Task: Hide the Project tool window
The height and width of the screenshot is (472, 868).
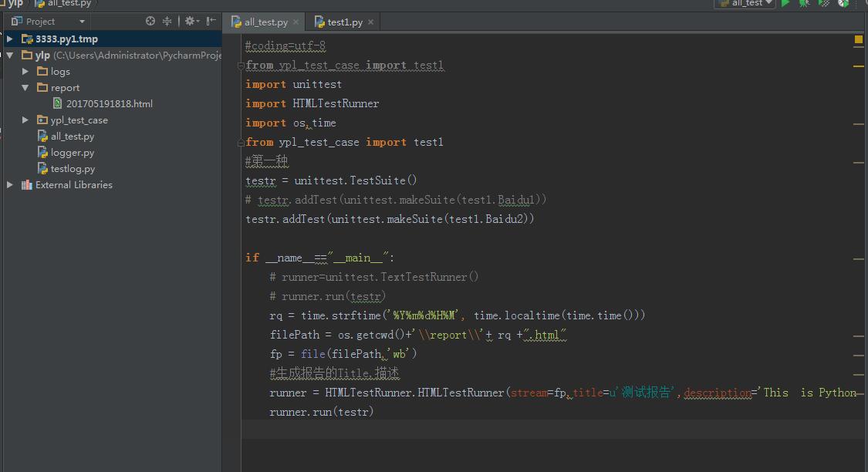Action: tap(211, 21)
